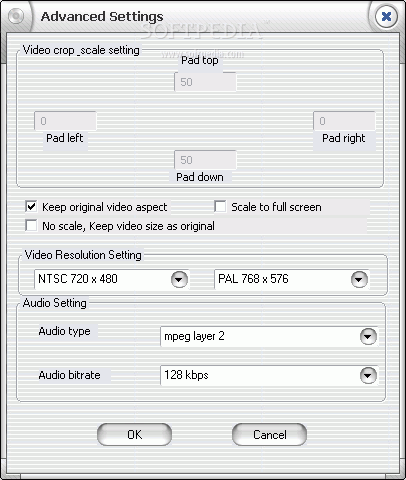Viewport: 406px width, 480px height.
Task: Dismiss dialog with the Cancel button
Action: 269,435
